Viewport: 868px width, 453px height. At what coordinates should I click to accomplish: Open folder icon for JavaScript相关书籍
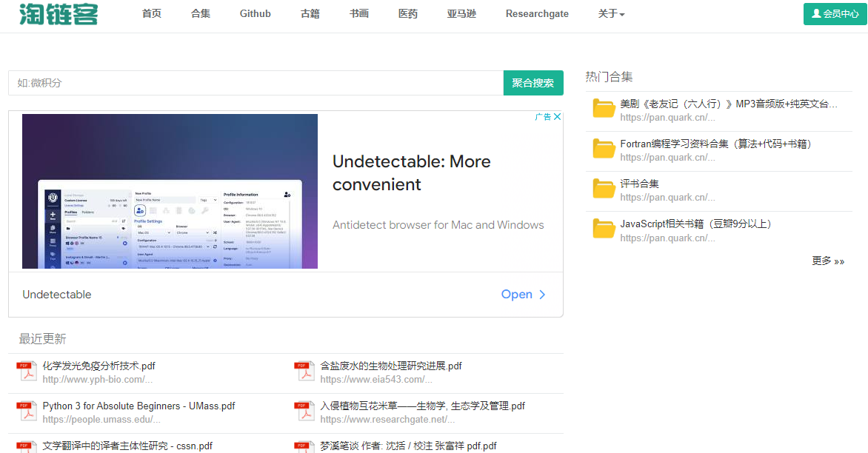pyautogui.click(x=604, y=229)
